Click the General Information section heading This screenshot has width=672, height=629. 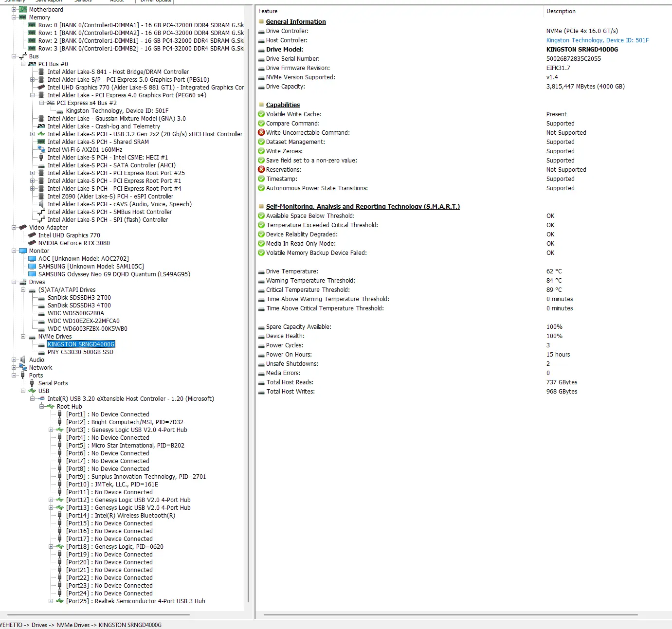pos(296,22)
